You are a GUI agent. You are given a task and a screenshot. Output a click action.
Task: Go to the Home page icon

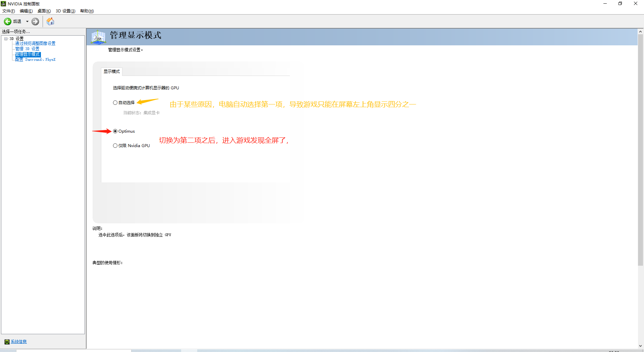tap(50, 21)
